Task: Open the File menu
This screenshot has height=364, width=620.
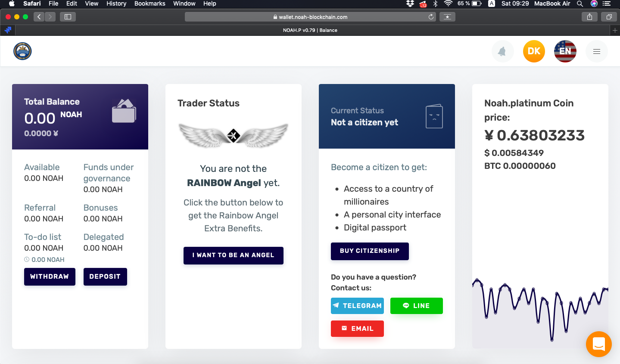Action: [x=53, y=3]
